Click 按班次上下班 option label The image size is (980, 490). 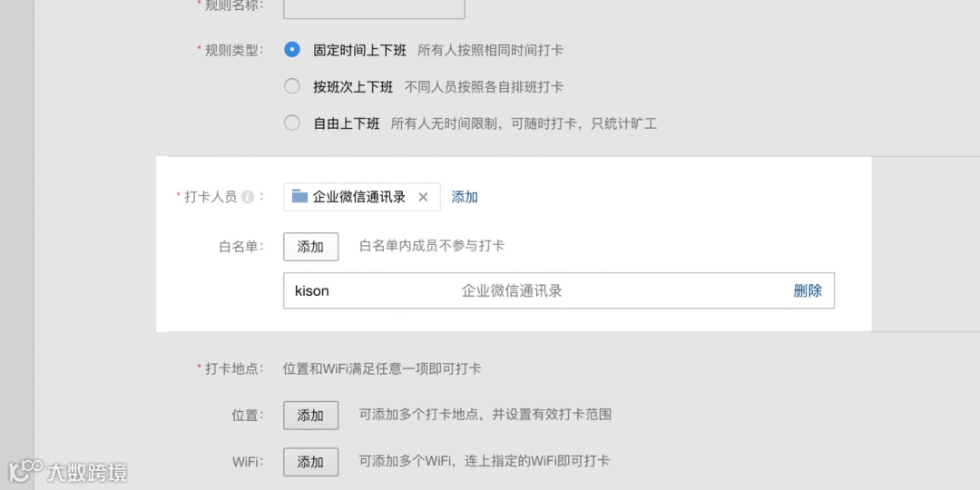tap(353, 87)
